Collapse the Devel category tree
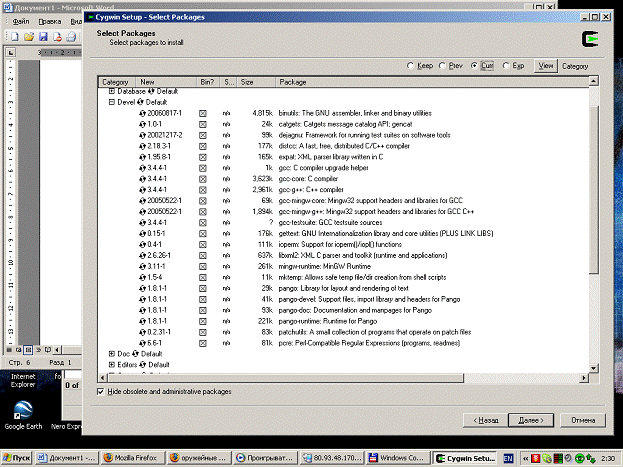 tap(112, 102)
